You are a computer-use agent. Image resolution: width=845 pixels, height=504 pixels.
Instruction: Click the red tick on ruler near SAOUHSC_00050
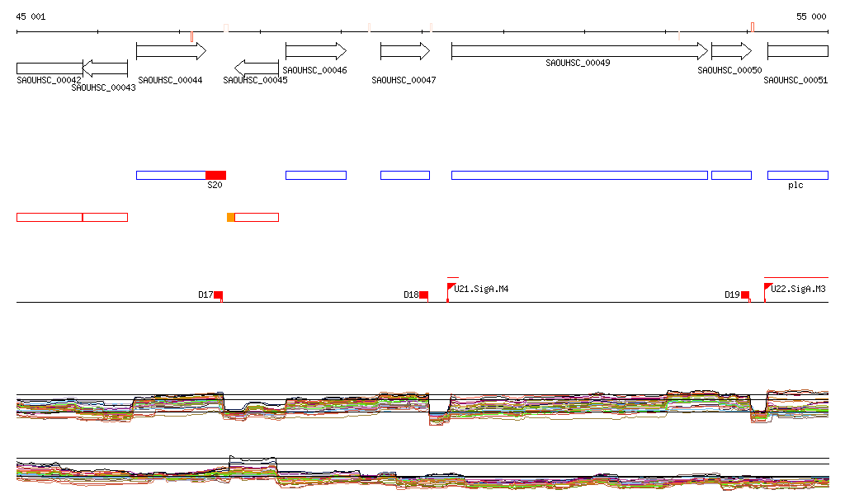753,27
